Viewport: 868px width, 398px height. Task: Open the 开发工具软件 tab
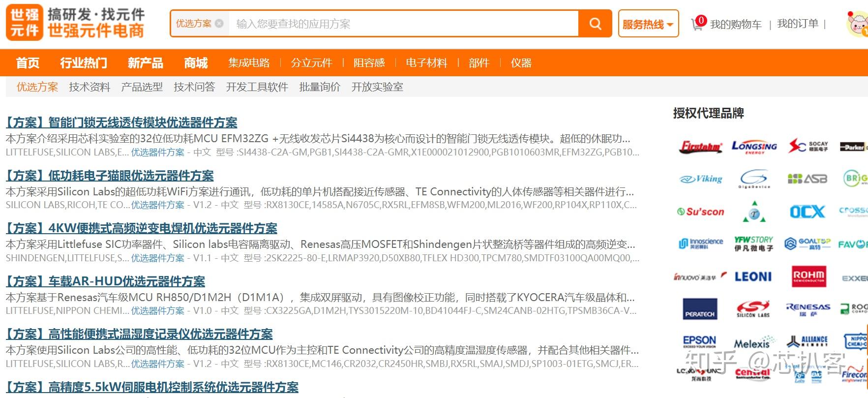click(257, 87)
